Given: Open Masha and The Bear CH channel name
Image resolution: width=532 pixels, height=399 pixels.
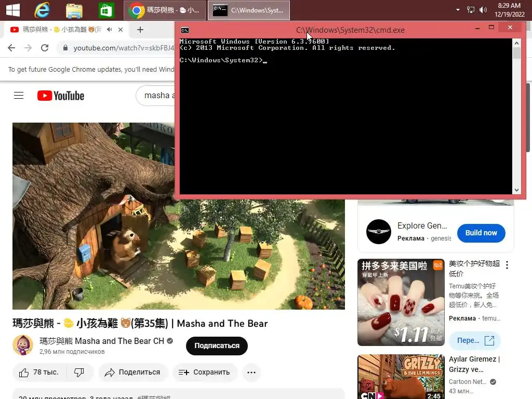Looking at the screenshot, I should coord(102,341).
